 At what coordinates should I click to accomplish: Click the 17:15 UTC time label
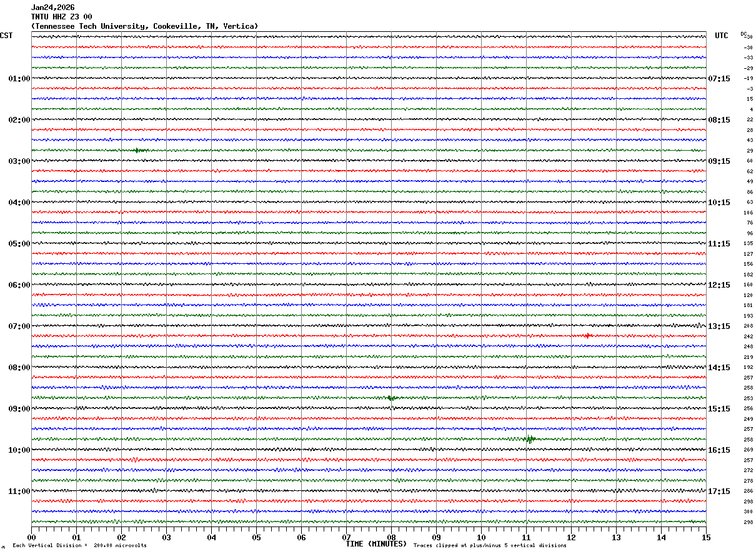tap(719, 491)
